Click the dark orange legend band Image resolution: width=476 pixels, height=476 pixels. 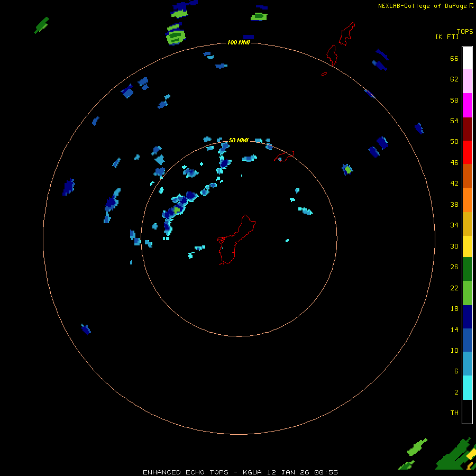467,176
